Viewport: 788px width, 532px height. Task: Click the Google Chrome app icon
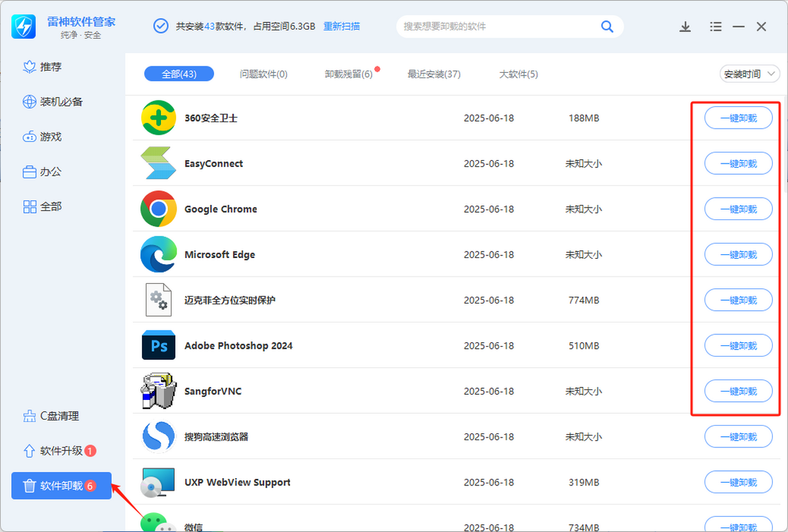click(158, 209)
